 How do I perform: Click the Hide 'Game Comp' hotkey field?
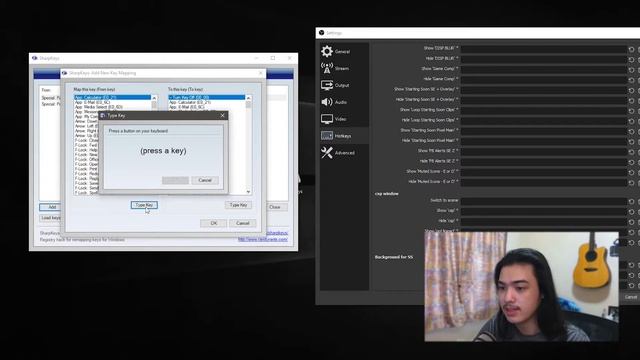point(544,80)
